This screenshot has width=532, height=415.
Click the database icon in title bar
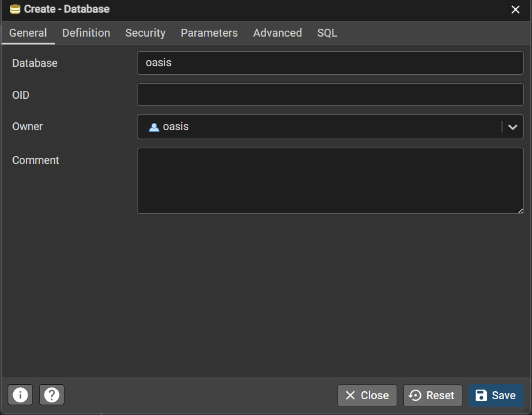[x=15, y=9]
